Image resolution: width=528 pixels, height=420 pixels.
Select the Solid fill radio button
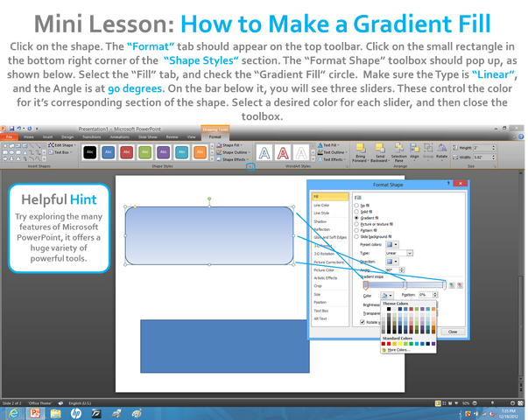coord(356,212)
